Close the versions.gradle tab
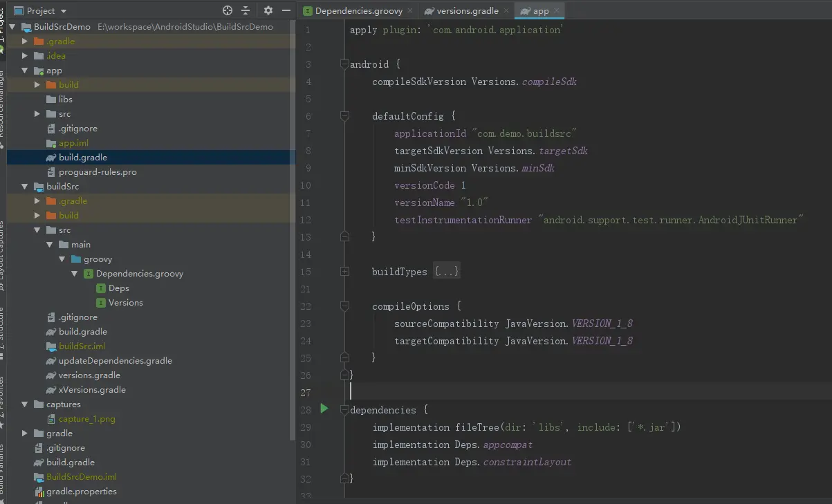Viewport: 832px width, 504px height. click(x=506, y=10)
